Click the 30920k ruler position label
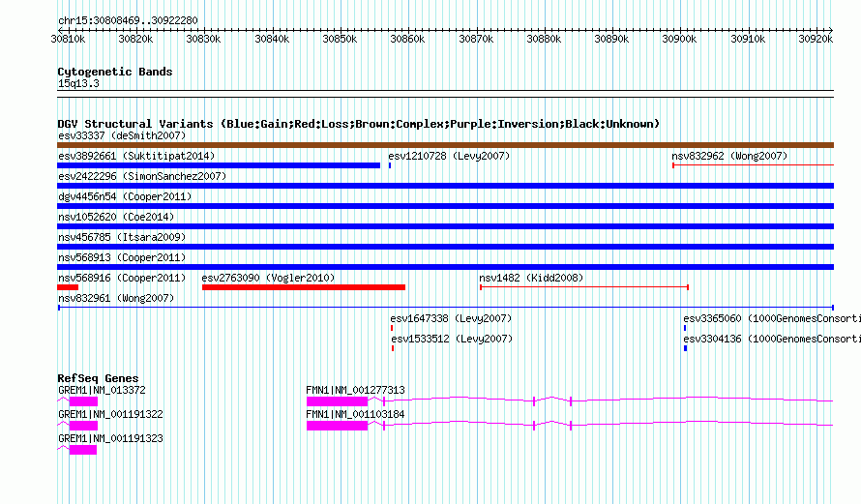Screen dimensions: 861x504 (x=816, y=39)
